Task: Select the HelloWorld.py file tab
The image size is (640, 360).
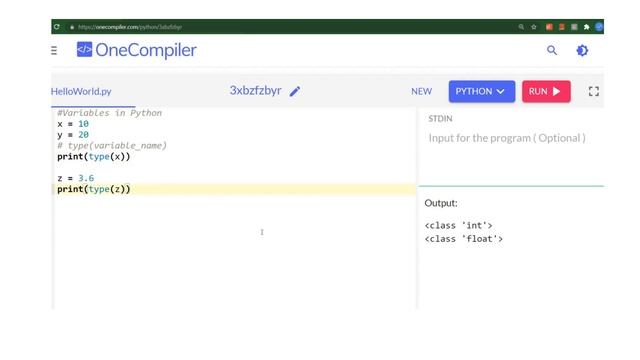Action: 81,91
